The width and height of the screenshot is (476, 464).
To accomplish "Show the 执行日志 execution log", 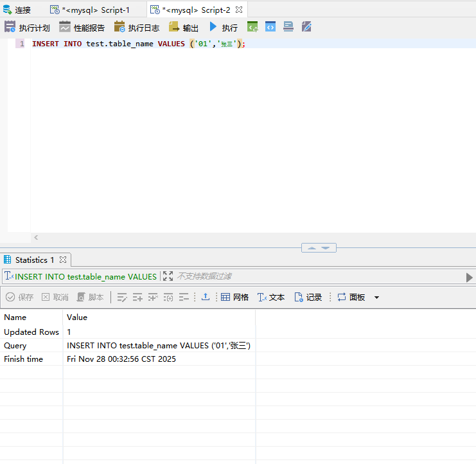I will (x=136, y=28).
